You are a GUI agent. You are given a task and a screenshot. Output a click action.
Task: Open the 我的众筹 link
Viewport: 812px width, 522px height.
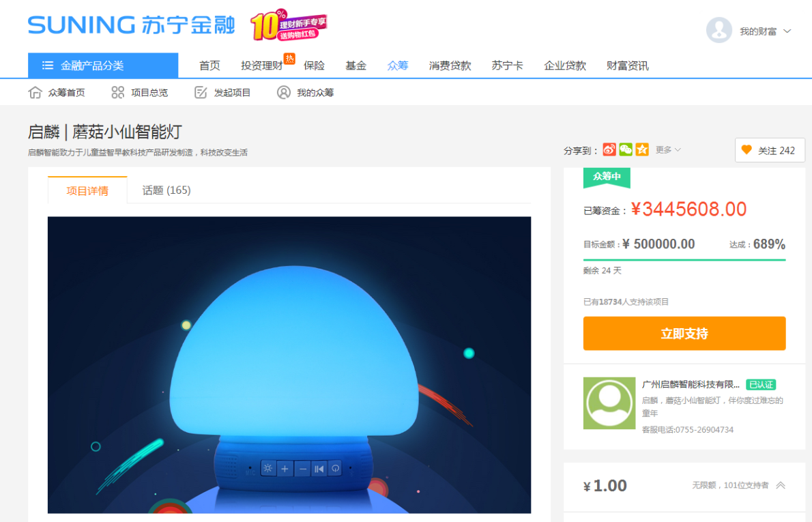[x=315, y=93]
